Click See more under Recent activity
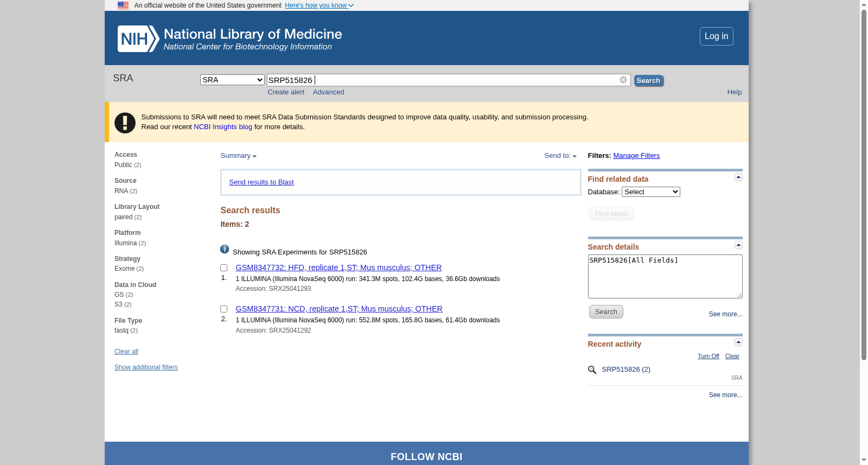Image resolution: width=868 pixels, height=465 pixels. pyautogui.click(x=725, y=395)
